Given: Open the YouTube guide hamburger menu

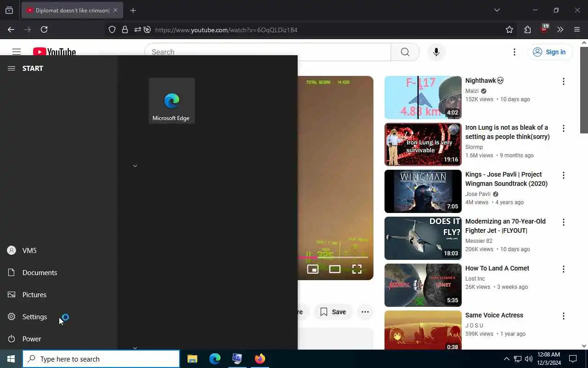Looking at the screenshot, I should (x=17, y=52).
